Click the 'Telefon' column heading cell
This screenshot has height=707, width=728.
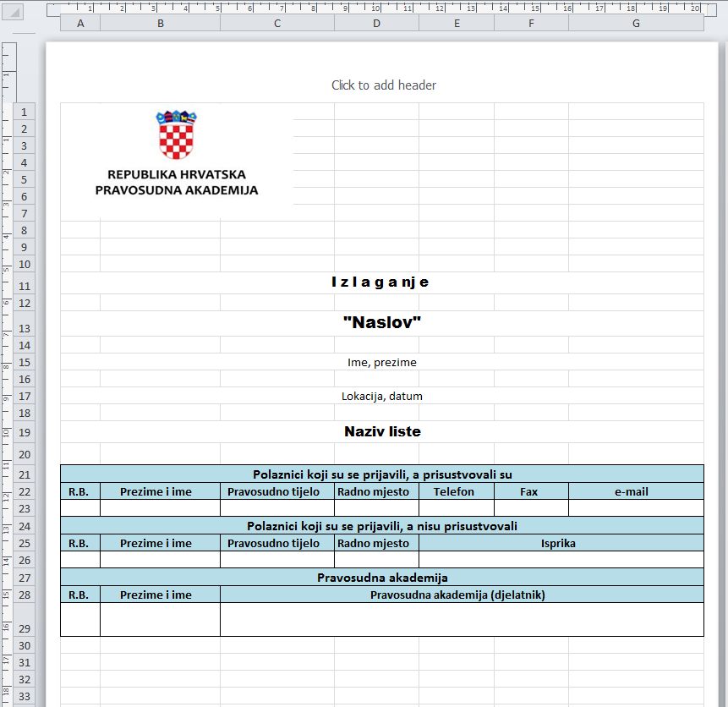[x=457, y=491]
